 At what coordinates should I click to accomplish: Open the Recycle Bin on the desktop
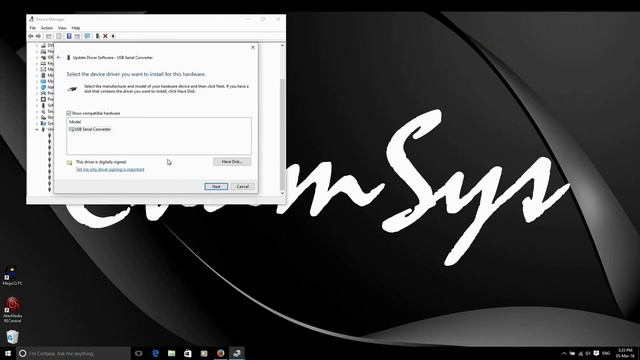(x=12, y=337)
